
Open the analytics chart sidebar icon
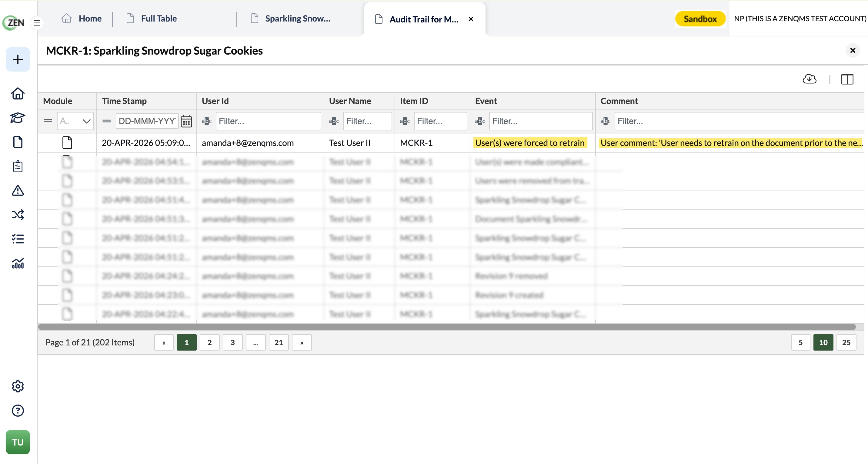click(x=18, y=263)
